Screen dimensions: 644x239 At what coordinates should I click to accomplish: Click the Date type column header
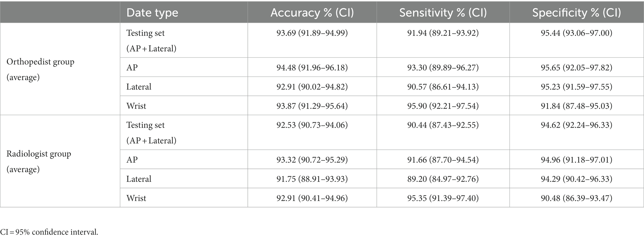[152, 13]
